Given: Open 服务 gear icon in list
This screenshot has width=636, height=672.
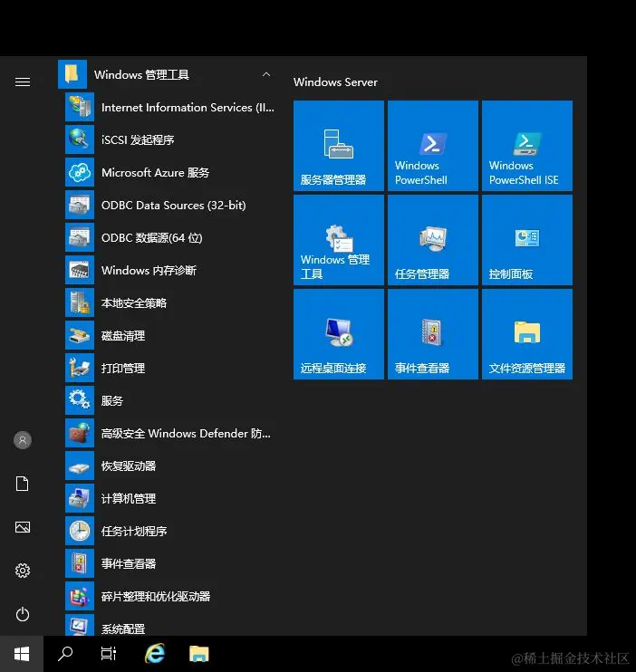Looking at the screenshot, I should [80, 400].
